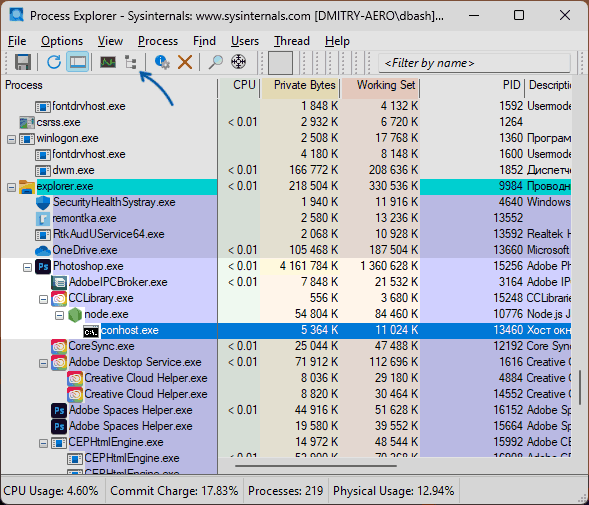Open the System Information graph icon
589x505 pixels.
point(108,62)
